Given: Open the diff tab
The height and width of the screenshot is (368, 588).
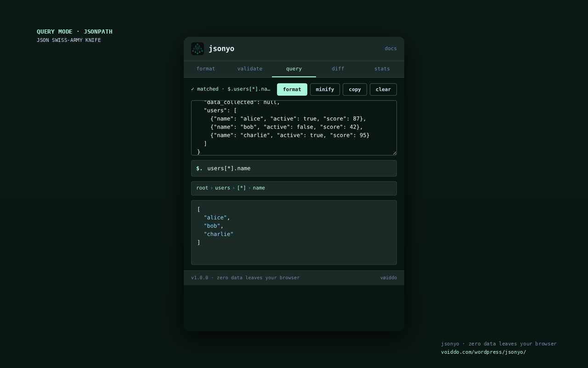Looking at the screenshot, I should pyautogui.click(x=338, y=69).
